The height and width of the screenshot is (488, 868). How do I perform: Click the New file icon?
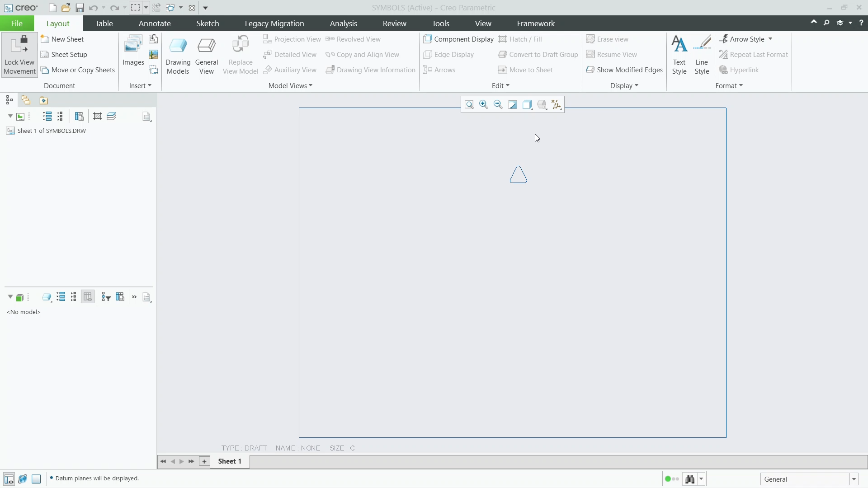tap(52, 8)
